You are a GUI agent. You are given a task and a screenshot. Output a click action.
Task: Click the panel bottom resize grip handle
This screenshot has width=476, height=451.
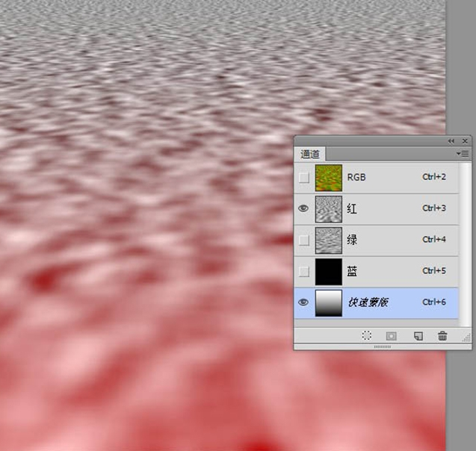point(382,346)
